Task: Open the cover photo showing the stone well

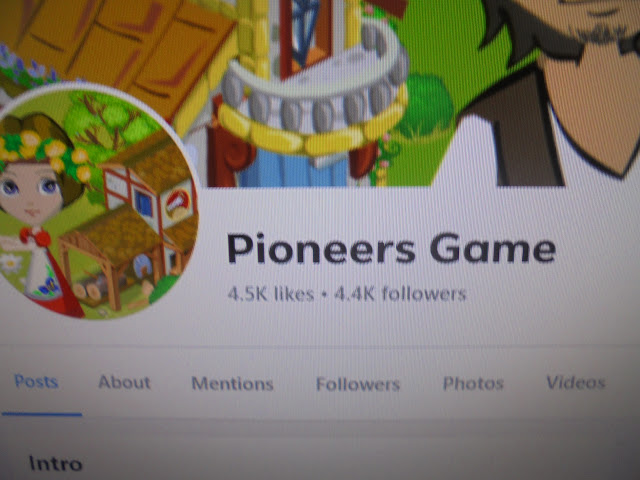Action: 320,93
